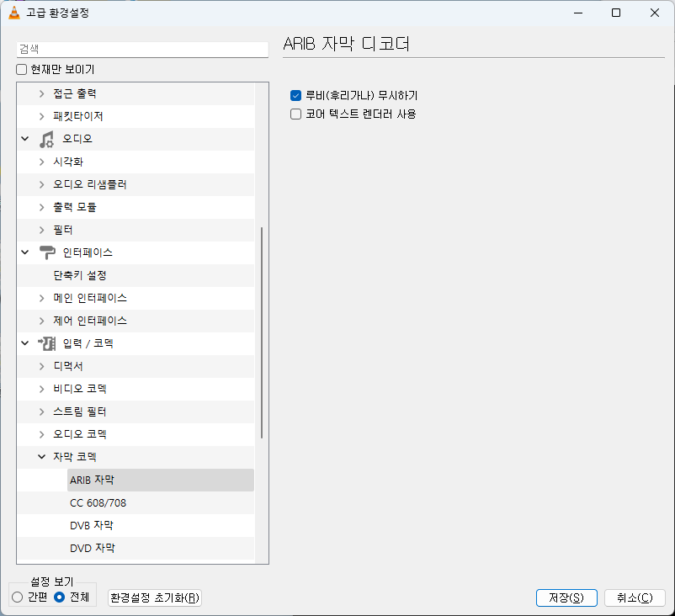Maximize the 고급 환경설정 window
The width and height of the screenshot is (675, 616).
tap(616, 13)
